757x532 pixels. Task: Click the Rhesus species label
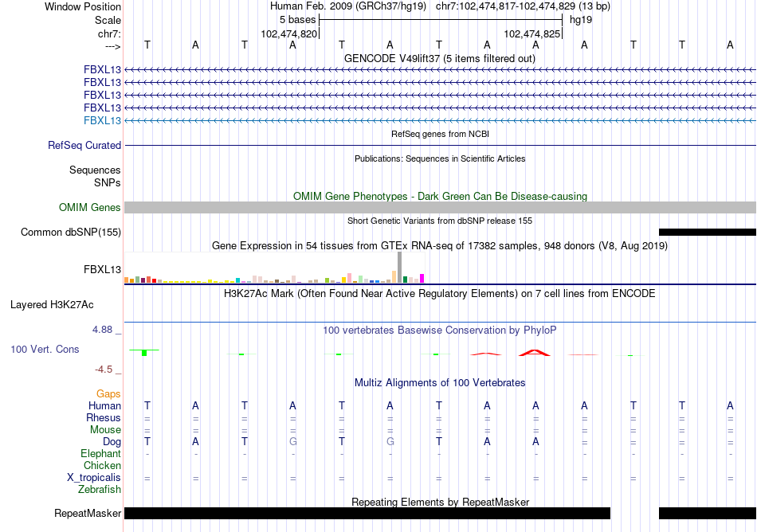pyautogui.click(x=104, y=417)
